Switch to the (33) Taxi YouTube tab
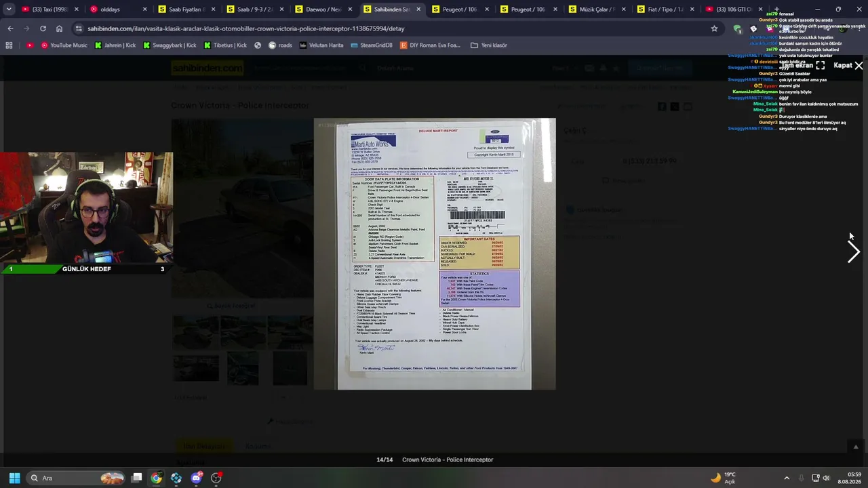The height and width of the screenshot is (488, 868). click(50, 9)
